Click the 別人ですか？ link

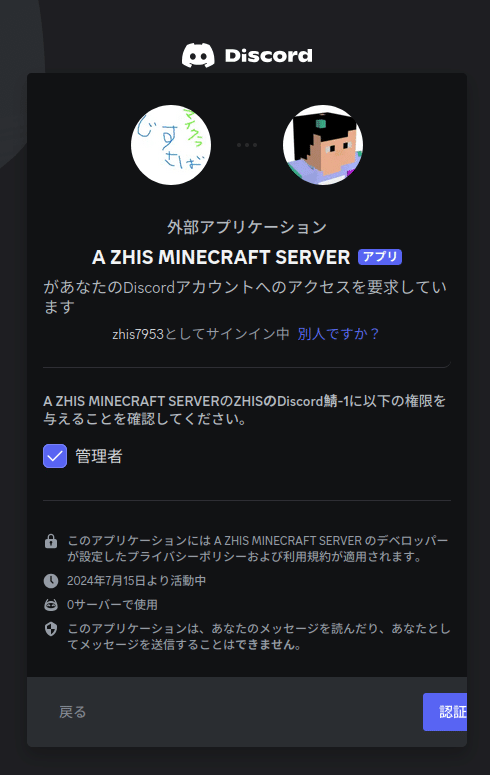click(x=339, y=334)
